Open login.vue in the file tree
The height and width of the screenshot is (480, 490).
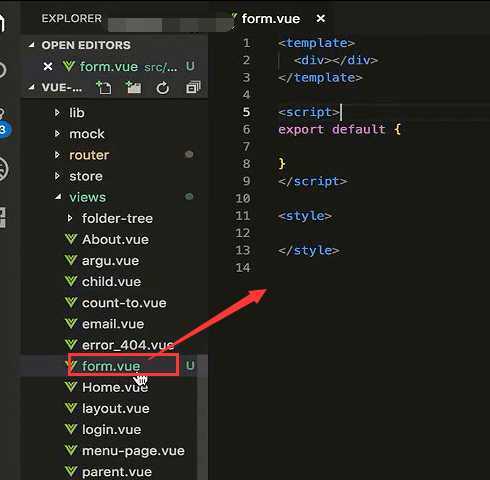pyautogui.click(x=111, y=430)
